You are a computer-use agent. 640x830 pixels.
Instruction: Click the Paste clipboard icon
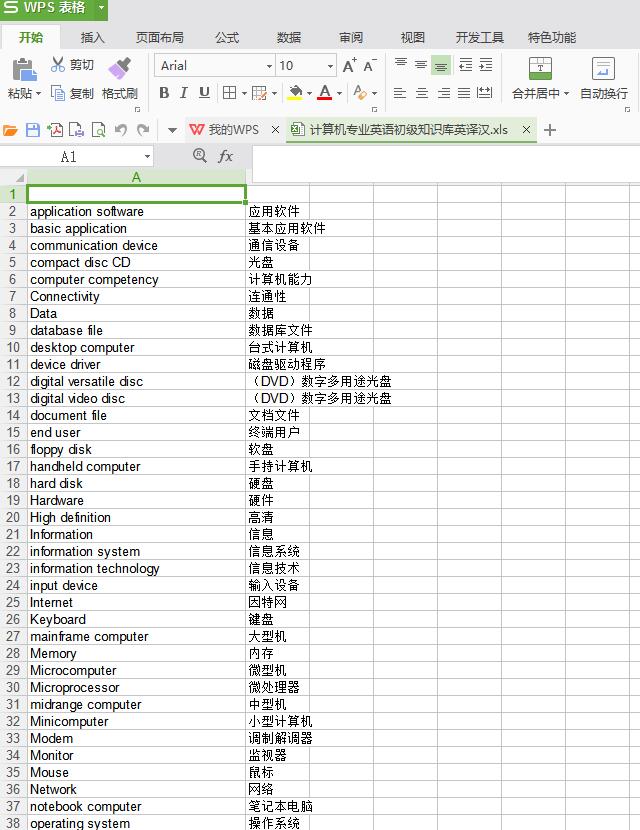(x=24, y=69)
